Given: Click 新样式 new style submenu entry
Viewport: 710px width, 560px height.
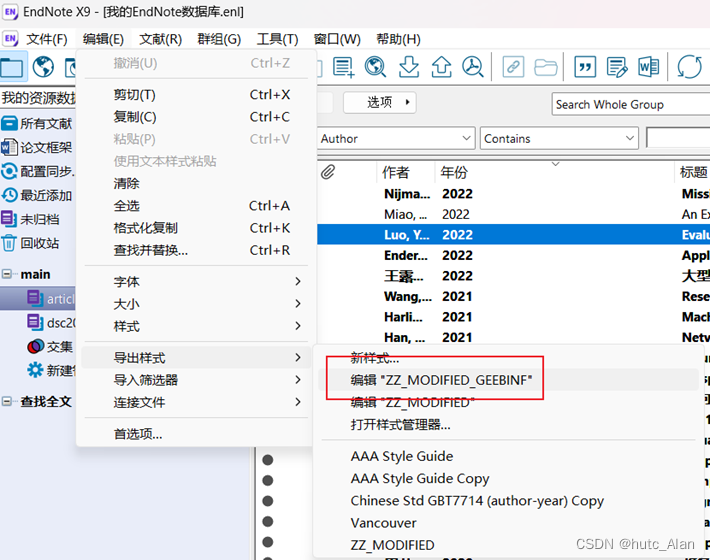Looking at the screenshot, I should click(509, 358).
